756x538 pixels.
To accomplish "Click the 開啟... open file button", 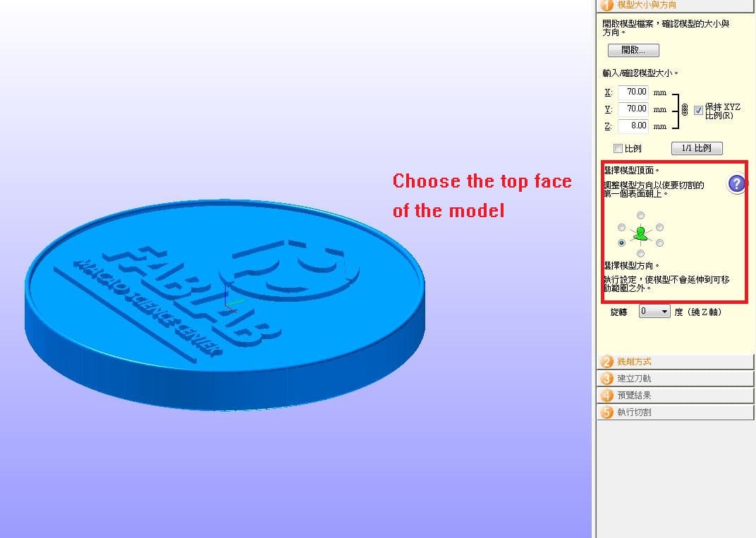I will [x=633, y=50].
